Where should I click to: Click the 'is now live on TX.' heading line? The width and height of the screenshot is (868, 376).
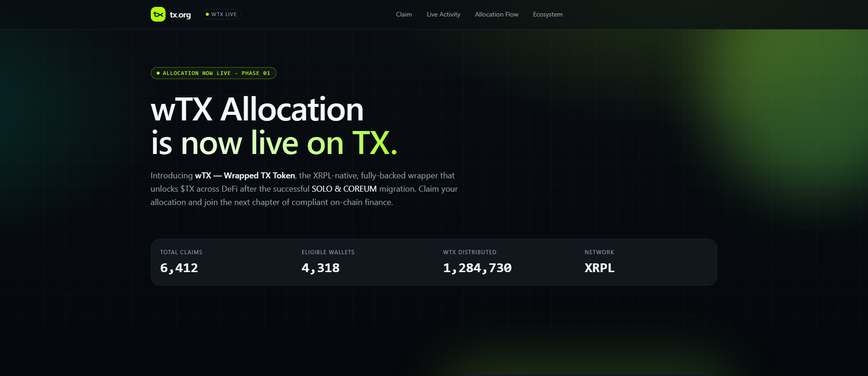pos(274,143)
